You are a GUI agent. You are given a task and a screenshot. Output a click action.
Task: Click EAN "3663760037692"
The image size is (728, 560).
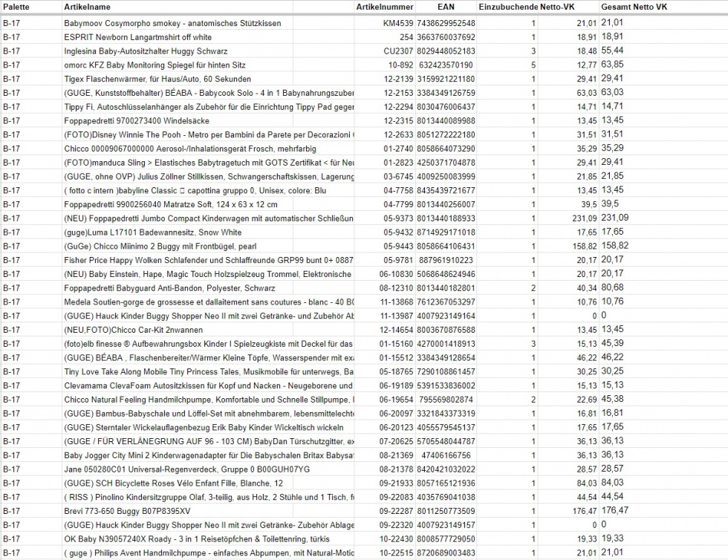pyautogui.click(x=446, y=37)
